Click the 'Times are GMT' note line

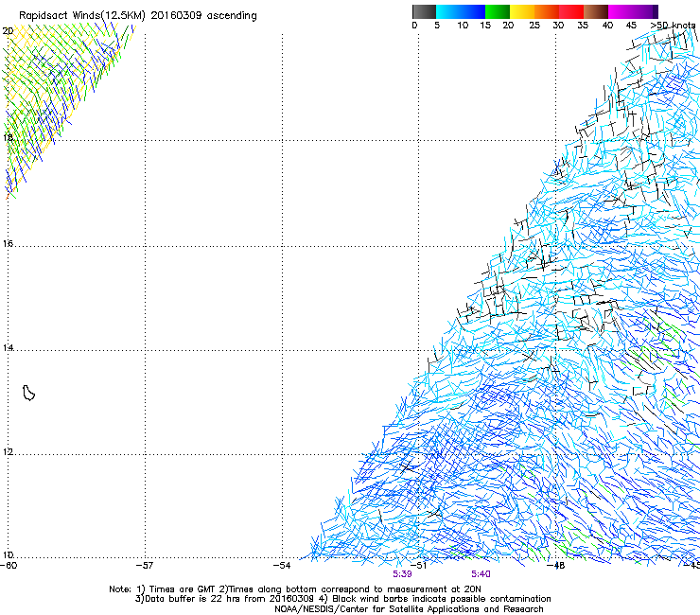coord(294,589)
